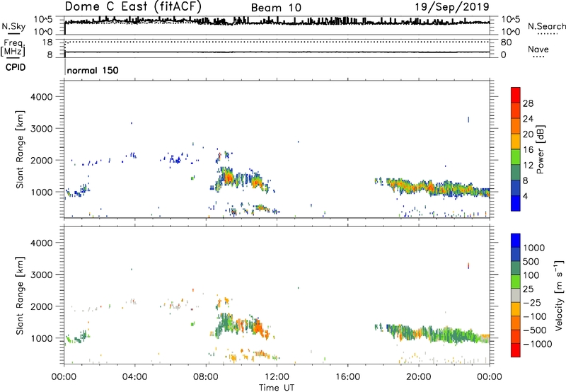Select power panel "Slant Range [km]" label
The width and height of the screenshot is (566, 392).
coord(20,149)
